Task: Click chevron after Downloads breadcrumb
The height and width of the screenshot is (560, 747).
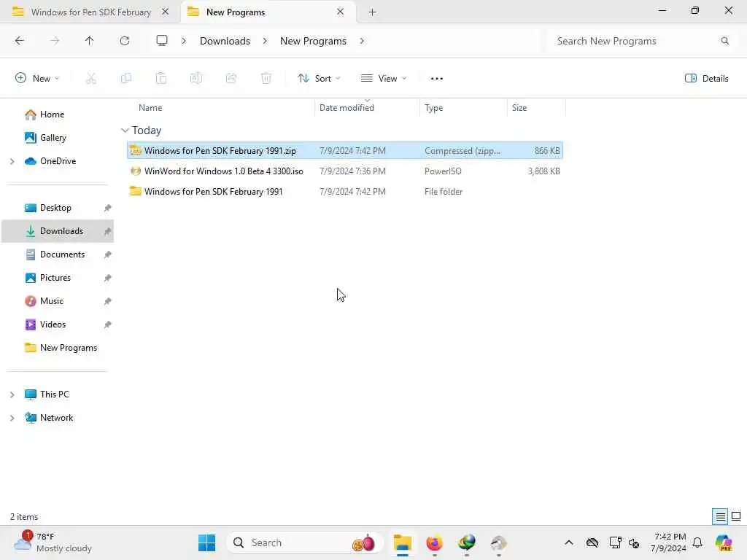Action: pyautogui.click(x=265, y=41)
